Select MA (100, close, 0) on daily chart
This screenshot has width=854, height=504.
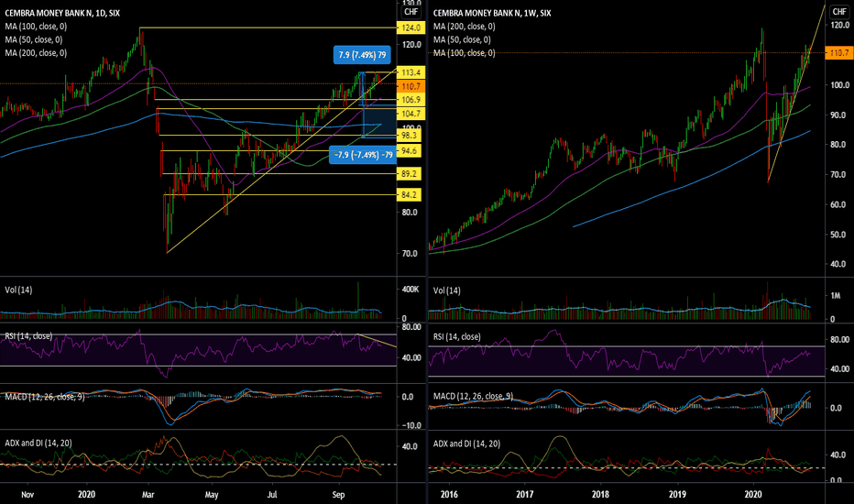point(36,27)
